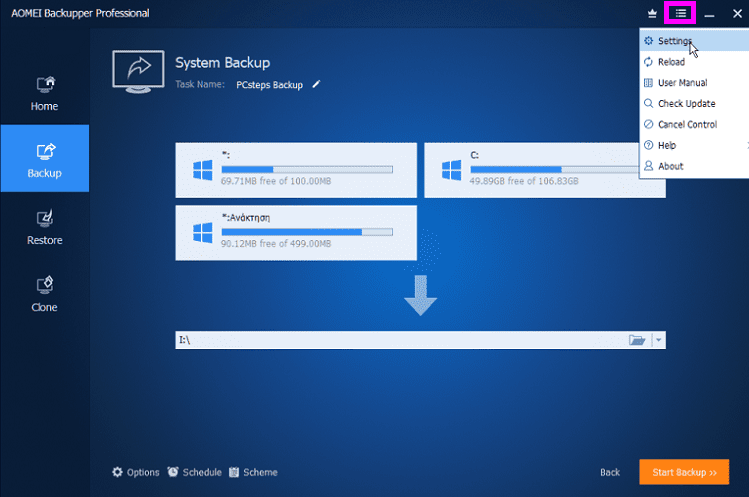Select Backup in the sidebar
The height and width of the screenshot is (497, 749).
tap(44, 159)
